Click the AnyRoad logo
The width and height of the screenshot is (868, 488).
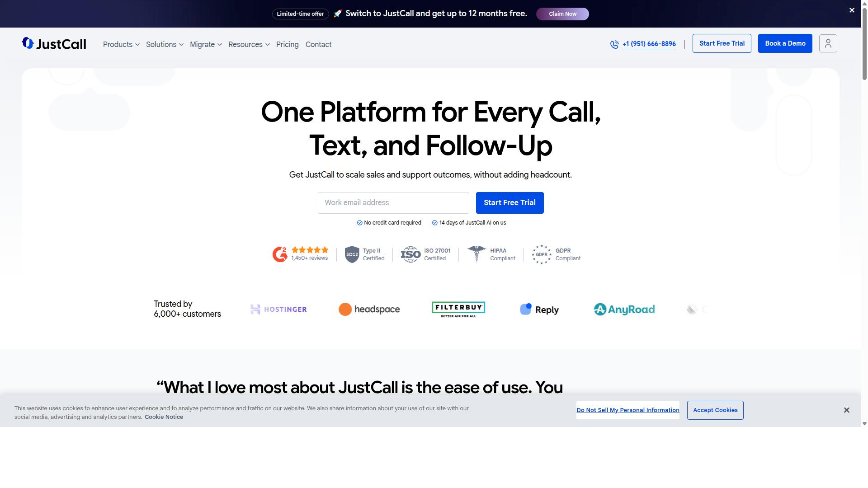[624, 310]
